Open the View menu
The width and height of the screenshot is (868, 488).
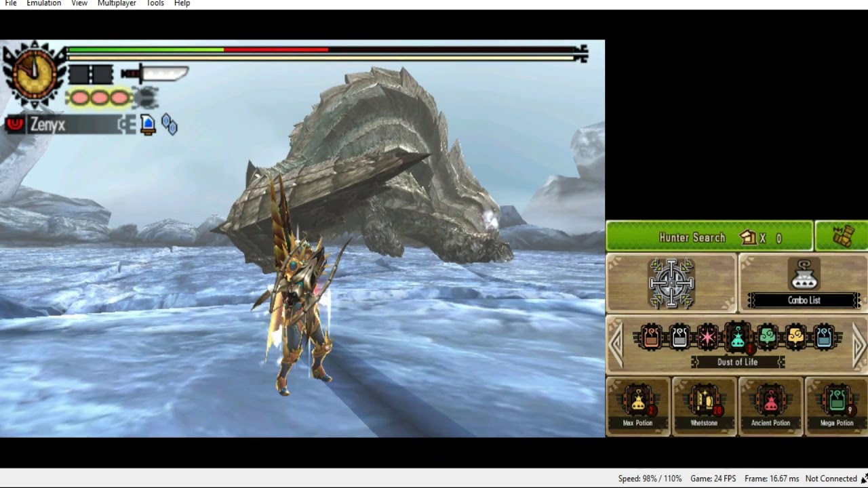click(79, 3)
